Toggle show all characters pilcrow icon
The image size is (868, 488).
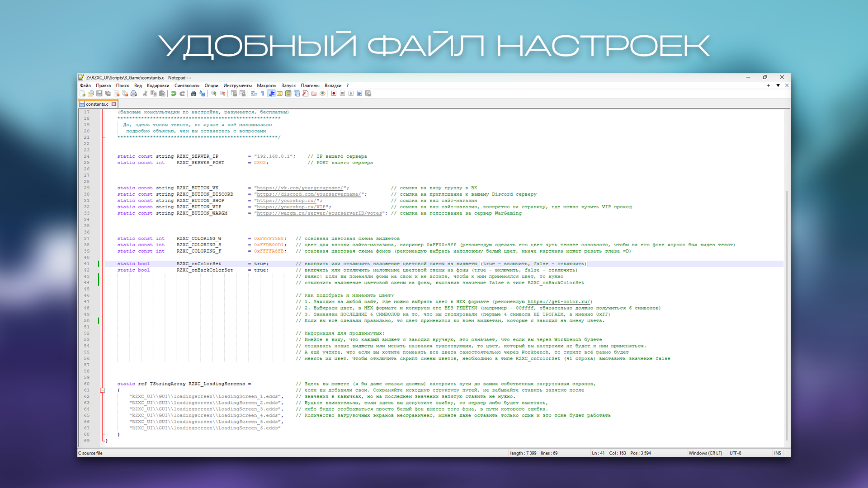coord(262,94)
